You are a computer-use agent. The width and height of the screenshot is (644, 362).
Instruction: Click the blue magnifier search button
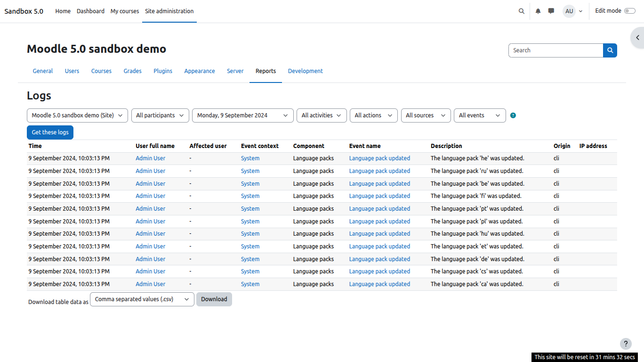[610, 50]
